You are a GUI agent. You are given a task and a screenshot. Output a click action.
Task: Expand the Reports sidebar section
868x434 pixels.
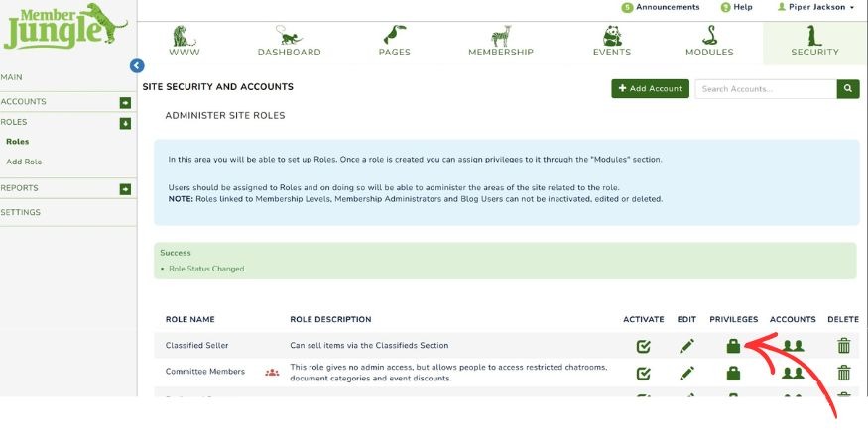point(125,188)
